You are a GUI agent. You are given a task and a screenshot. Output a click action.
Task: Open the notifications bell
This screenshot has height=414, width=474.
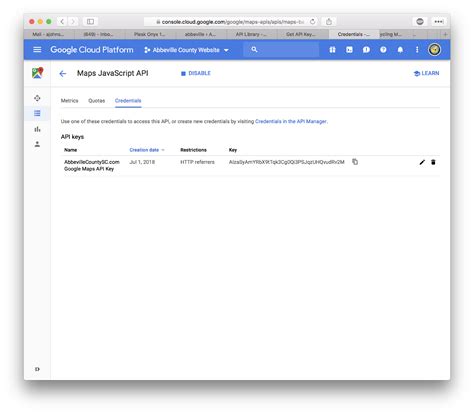click(x=400, y=50)
